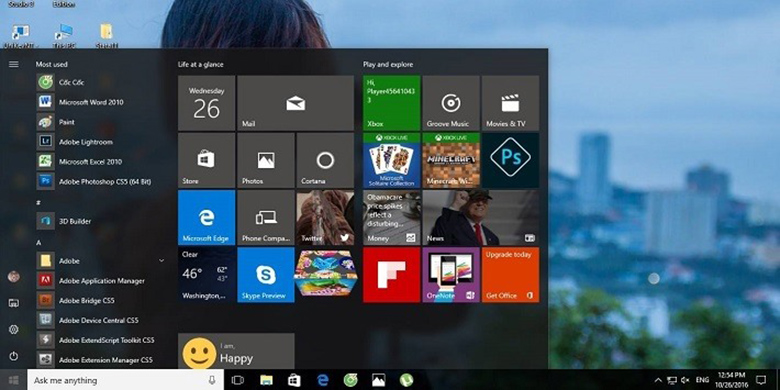The height and width of the screenshot is (390, 780).
Task: Click the Windows Start button
Action: 13,380
